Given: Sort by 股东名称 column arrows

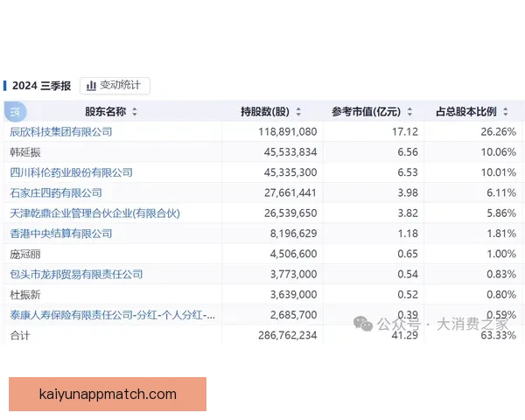Looking at the screenshot, I should pyautogui.click(x=135, y=111).
